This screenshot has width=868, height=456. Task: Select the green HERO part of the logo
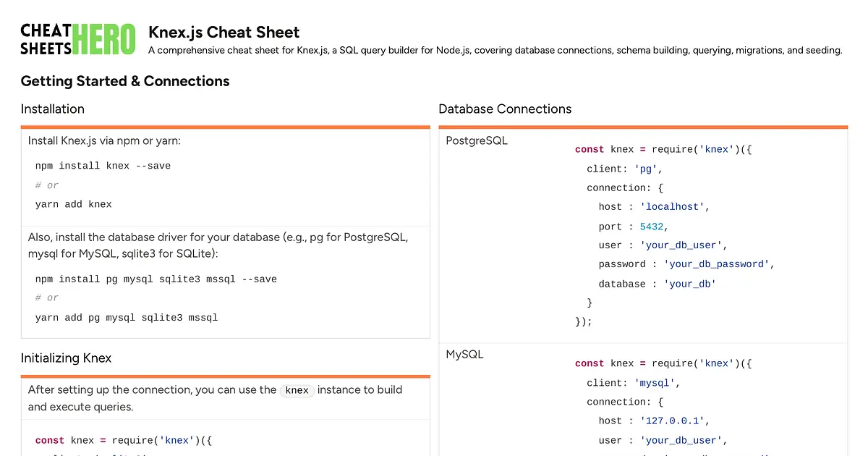click(x=103, y=38)
